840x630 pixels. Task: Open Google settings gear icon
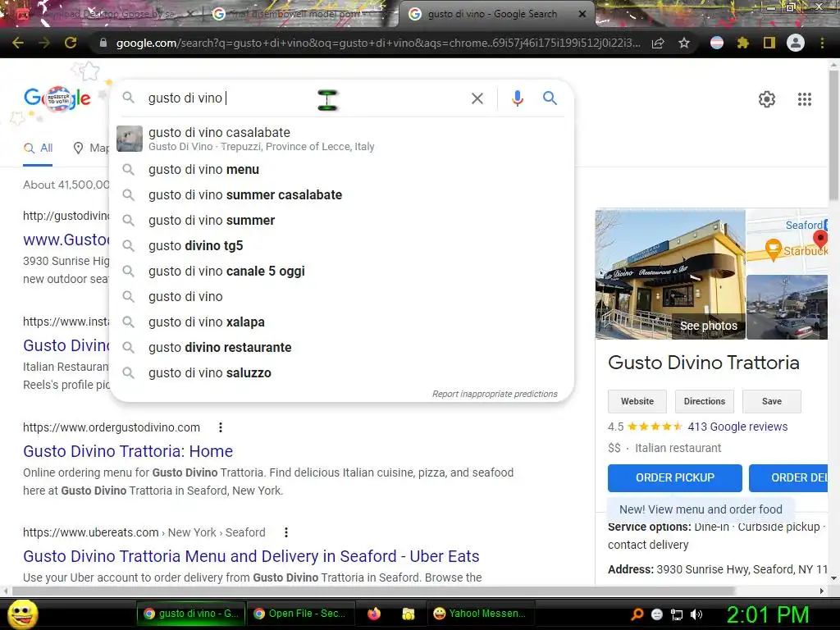(x=767, y=99)
